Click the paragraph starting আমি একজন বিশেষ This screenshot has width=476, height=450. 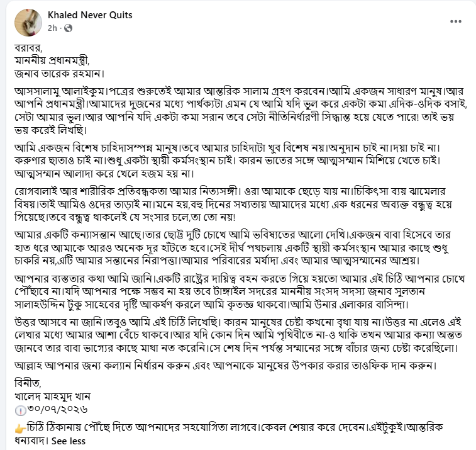click(228, 160)
